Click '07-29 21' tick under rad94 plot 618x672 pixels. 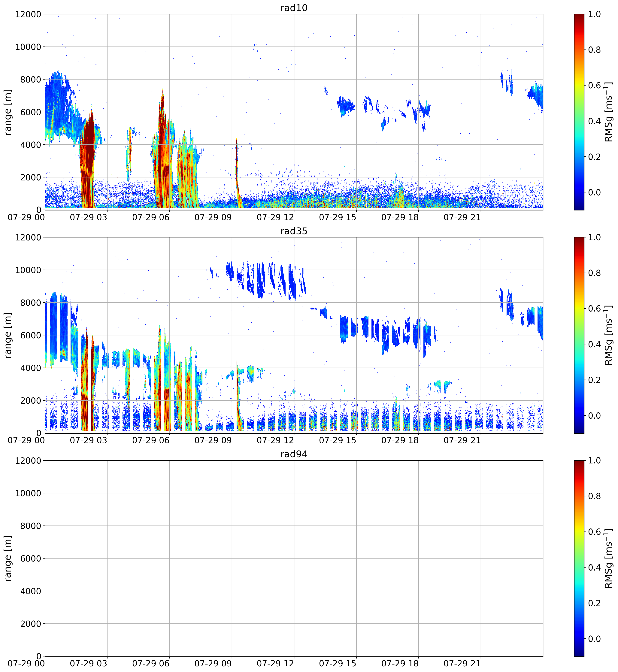pos(462,664)
